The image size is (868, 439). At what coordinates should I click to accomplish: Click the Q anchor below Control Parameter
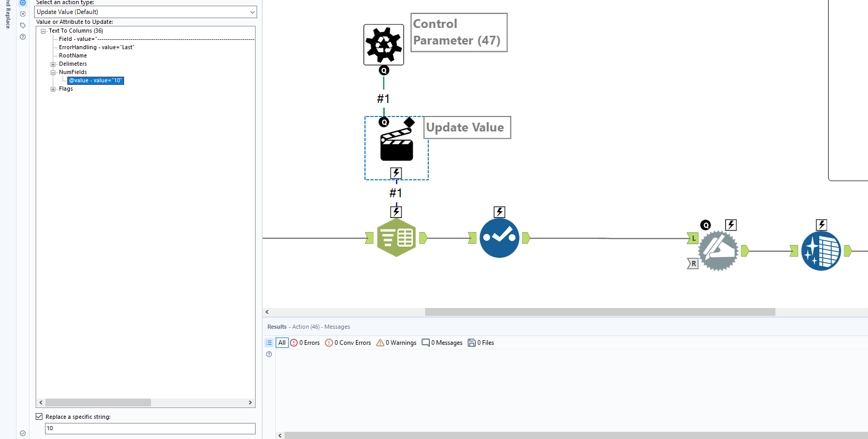pos(384,70)
